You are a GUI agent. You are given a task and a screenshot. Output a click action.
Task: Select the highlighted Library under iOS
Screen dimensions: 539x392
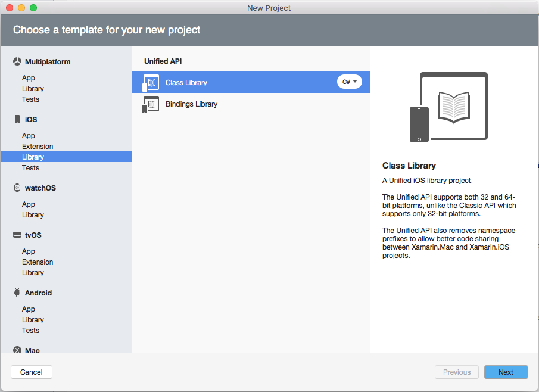click(x=67, y=157)
